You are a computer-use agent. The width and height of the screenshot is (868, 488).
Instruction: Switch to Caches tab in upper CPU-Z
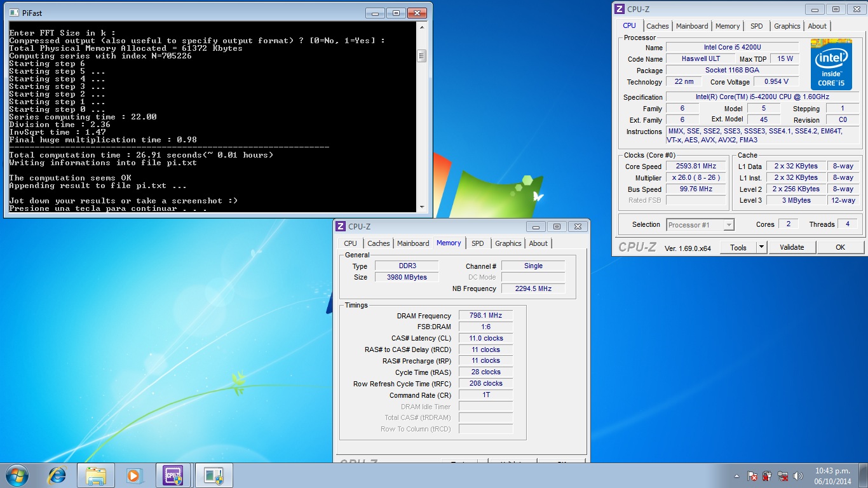657,26
